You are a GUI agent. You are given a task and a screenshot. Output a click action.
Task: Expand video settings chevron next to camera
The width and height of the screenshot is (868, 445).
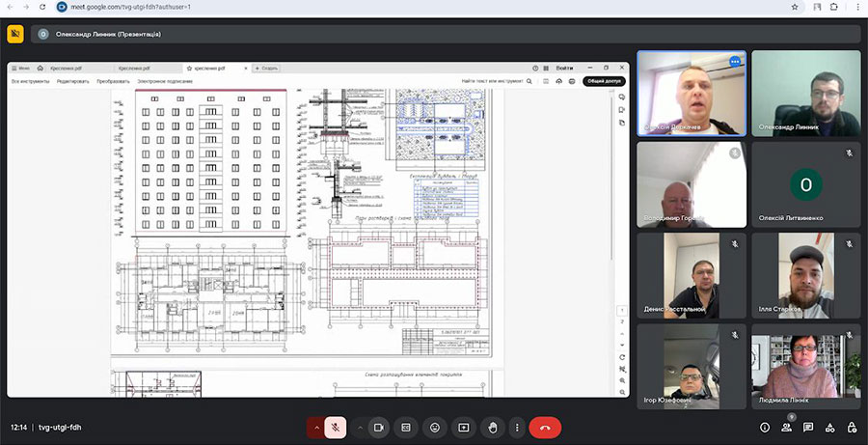tap(361, 427)
